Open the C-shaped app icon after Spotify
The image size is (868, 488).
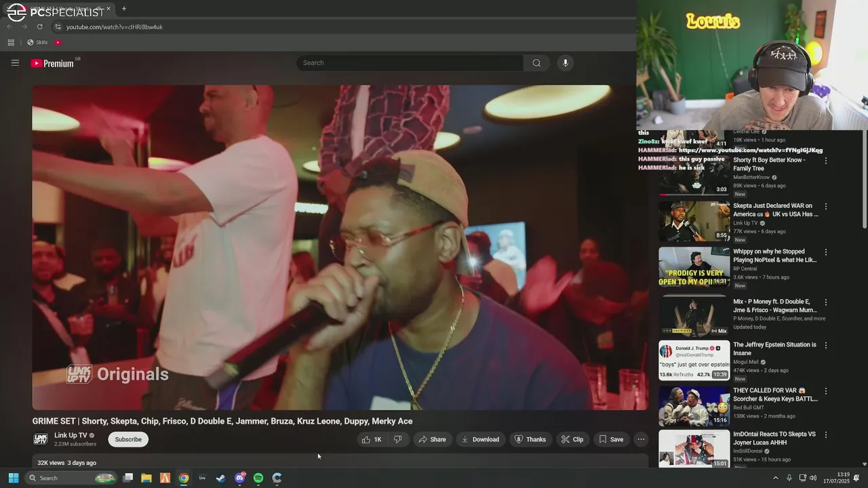(x=277, y=478)
